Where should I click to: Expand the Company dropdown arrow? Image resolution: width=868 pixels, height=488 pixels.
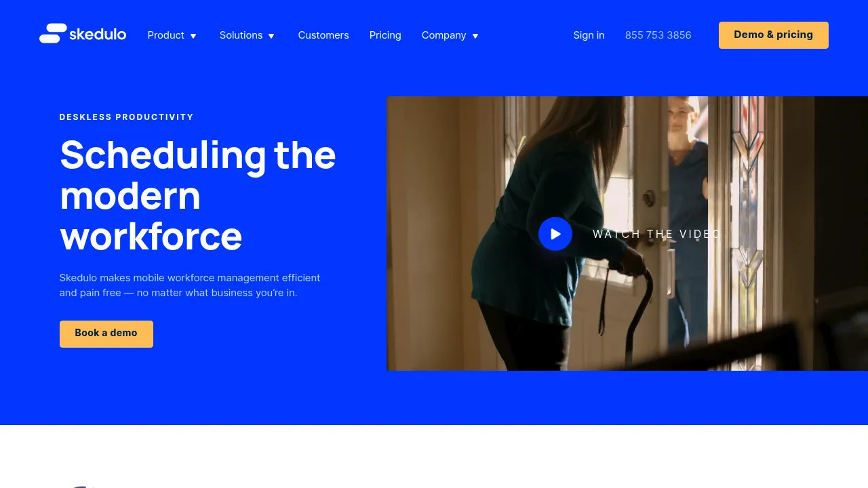475,36
